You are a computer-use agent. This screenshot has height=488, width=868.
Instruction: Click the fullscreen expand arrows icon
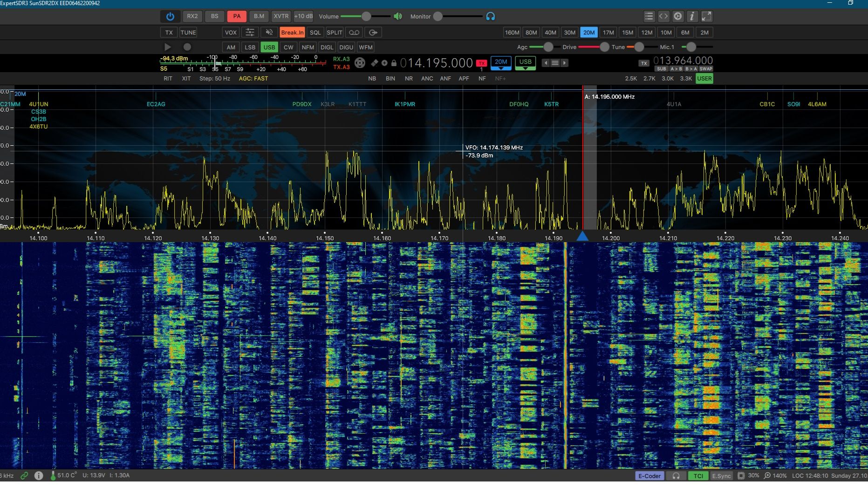pos(707,16)
